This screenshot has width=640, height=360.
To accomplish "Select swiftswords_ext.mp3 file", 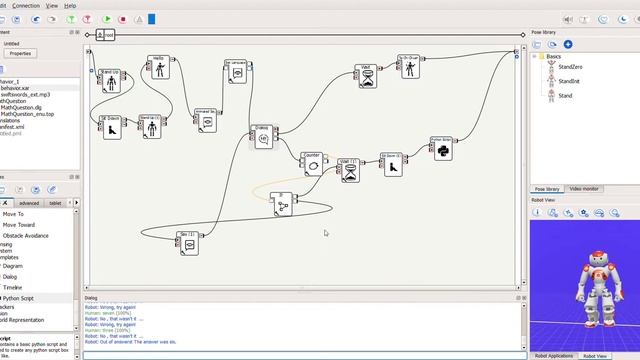I will (25, 94).
